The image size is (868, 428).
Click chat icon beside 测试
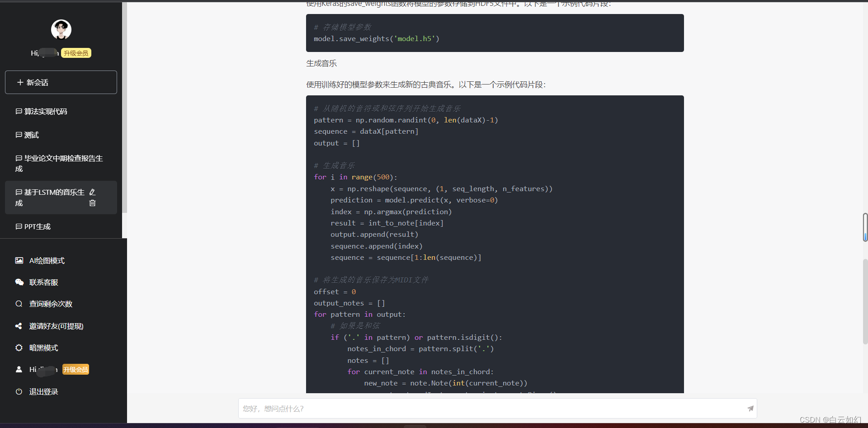tap(19, 135)
